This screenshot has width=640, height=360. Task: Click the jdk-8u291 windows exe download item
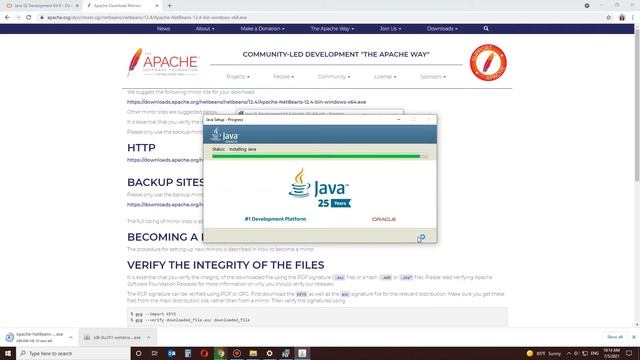coord(112,338)
